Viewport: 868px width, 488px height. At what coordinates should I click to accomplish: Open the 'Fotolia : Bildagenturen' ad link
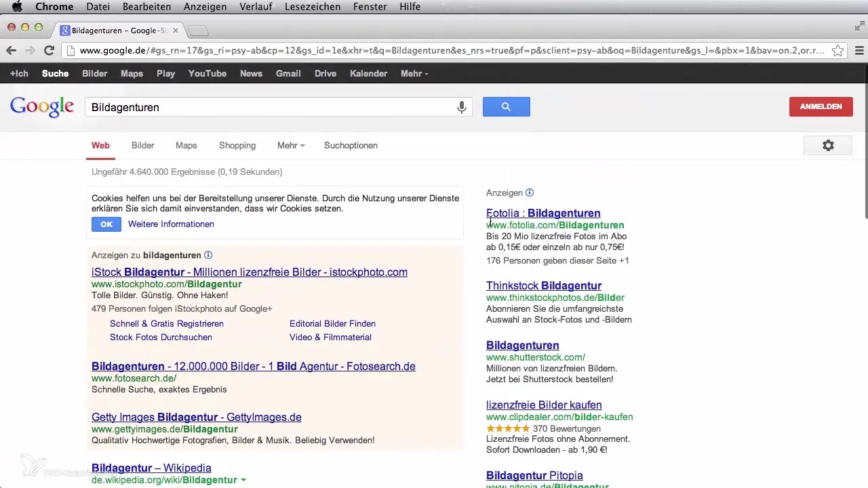[543, 213]
